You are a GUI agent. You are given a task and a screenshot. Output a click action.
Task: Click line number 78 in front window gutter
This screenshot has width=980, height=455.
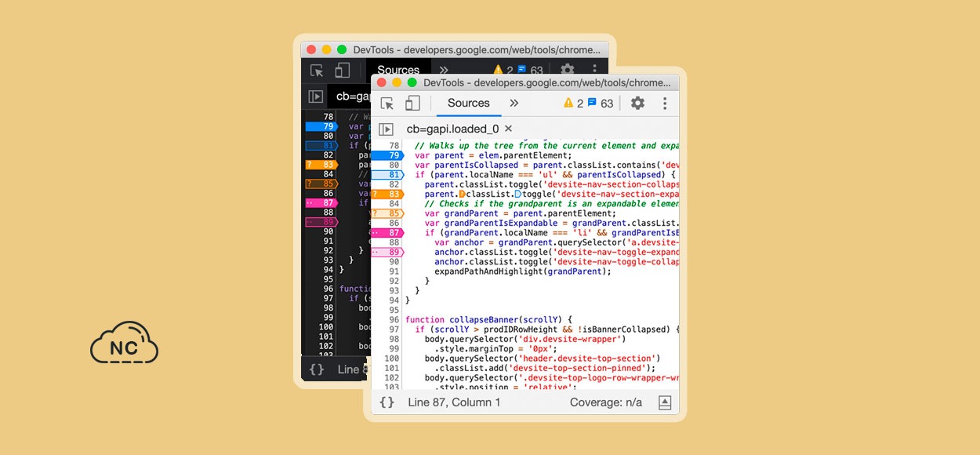click(394, 146)
